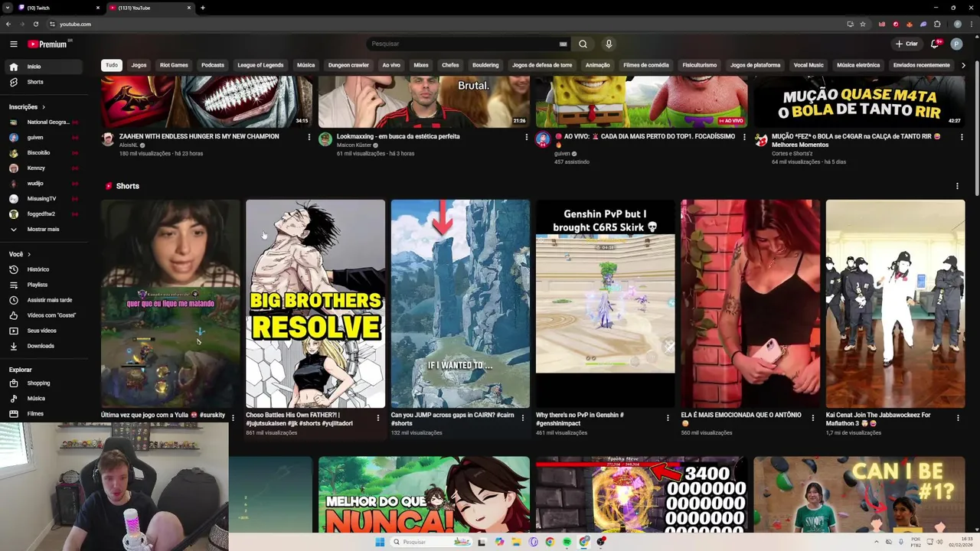This screenshot has height=551, width=980.
Task: Reload the page
Action: coord(35,24)
